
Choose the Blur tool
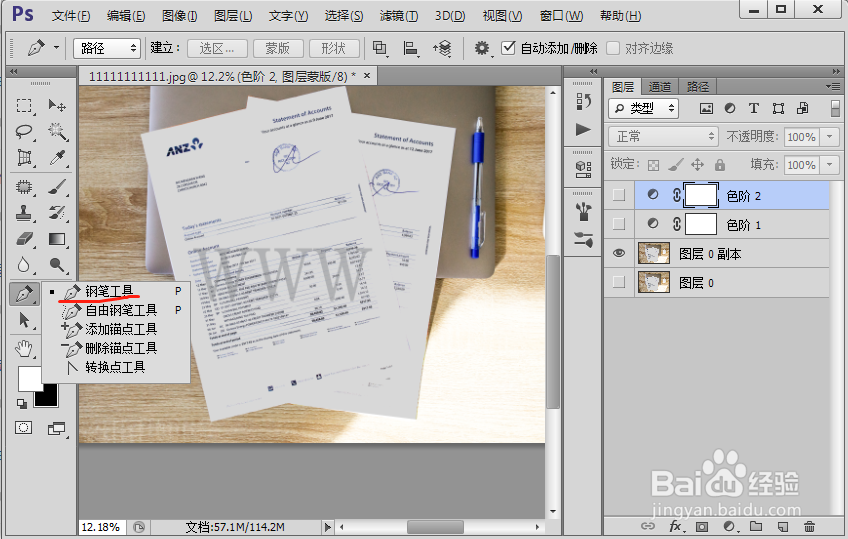tap(24, 265)
